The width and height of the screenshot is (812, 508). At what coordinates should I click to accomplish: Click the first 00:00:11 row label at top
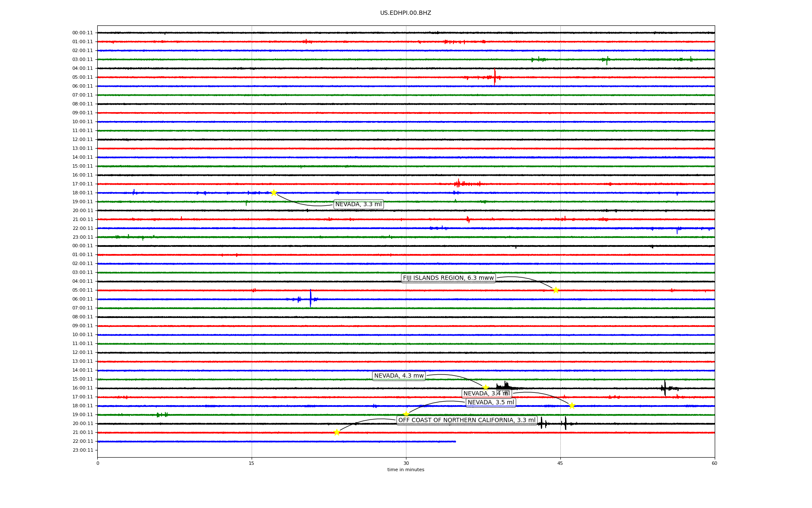(82, 33)
